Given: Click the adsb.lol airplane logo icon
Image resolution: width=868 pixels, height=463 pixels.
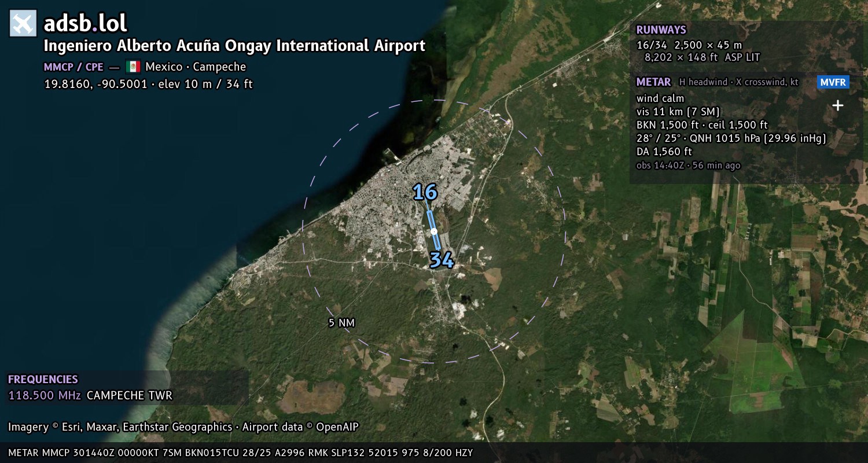Looking at the screenshot, I should pyautogui.click(x=23, y=24).
